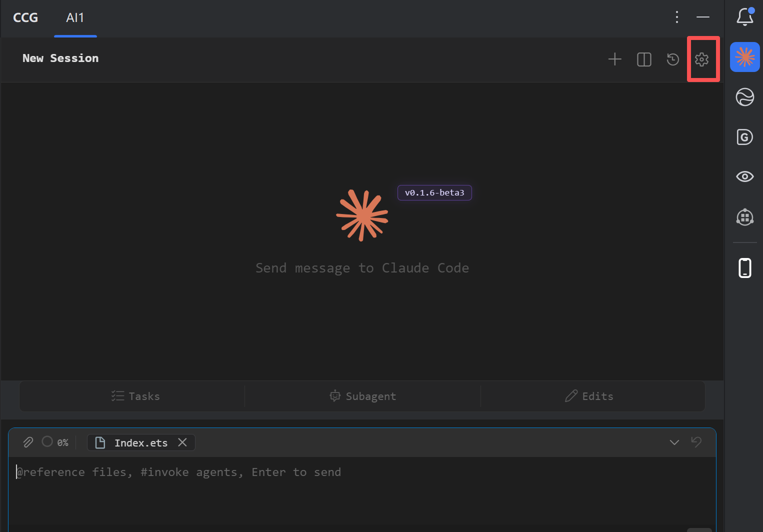Open the notifications bell icon

[x=745, y=16]
